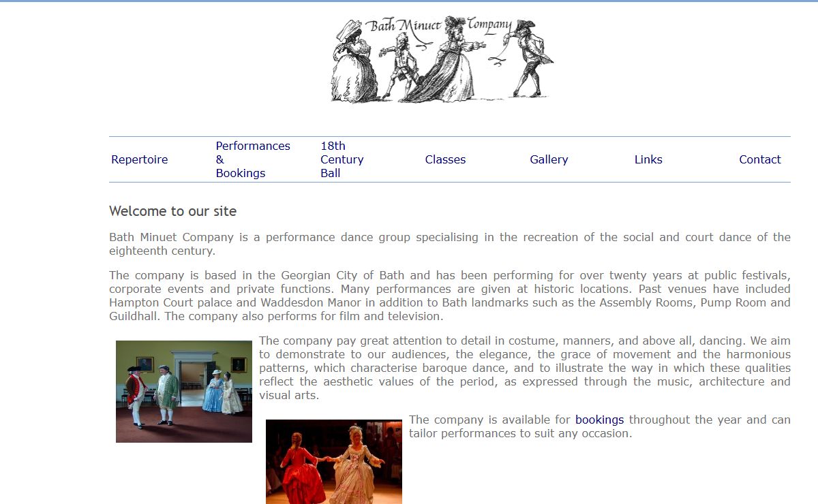Open the Repertoire page
Image resolution: width=818 pixels, height=504 pixels.
[x=140, y=159]
